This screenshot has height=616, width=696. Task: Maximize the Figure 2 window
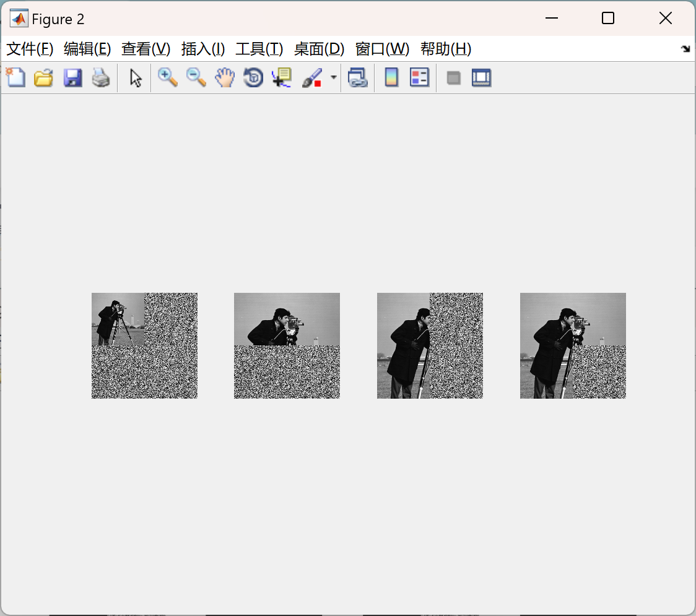pyautogui.click(x=608, y=18)
